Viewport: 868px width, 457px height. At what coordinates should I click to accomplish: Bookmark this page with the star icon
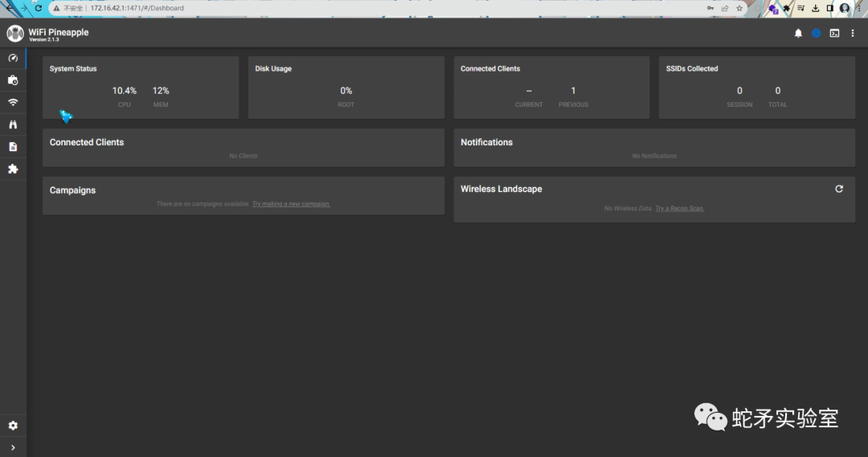point(739,8)
